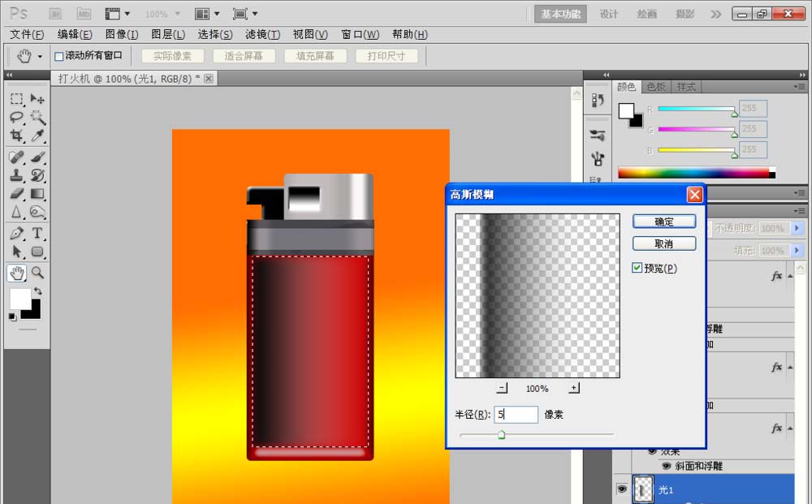Click the 适合屏幕 button
Screen dimensions: 812x504
(243, 56)
